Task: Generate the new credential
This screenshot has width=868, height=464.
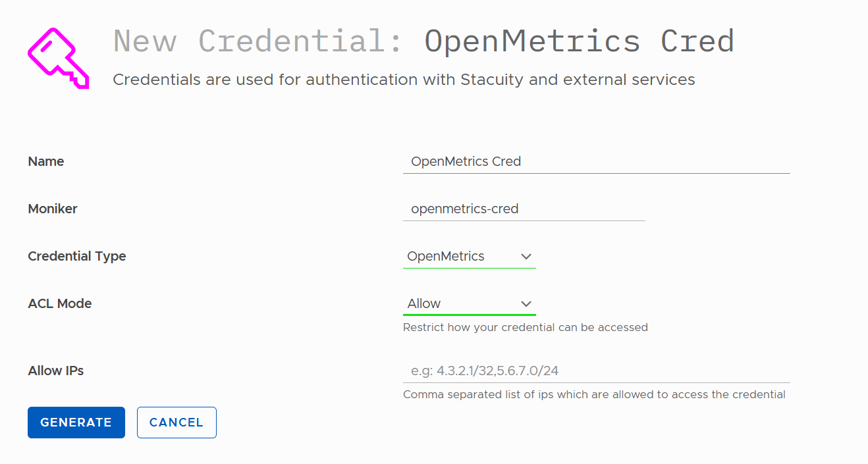Action: tap(76, 423)
